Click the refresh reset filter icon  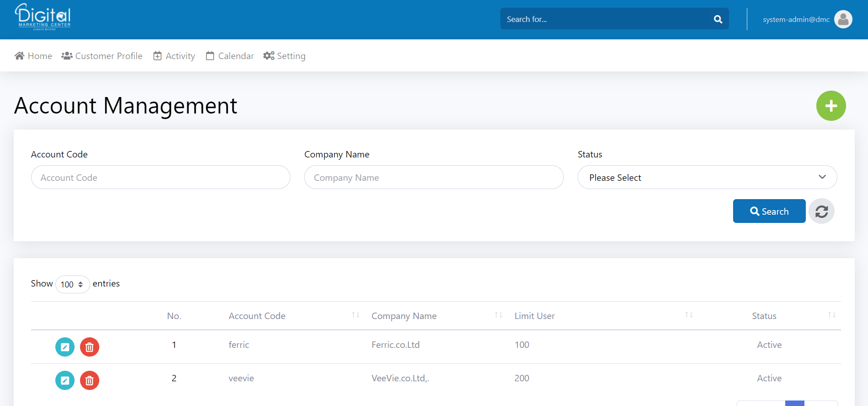tap(821, 211)
